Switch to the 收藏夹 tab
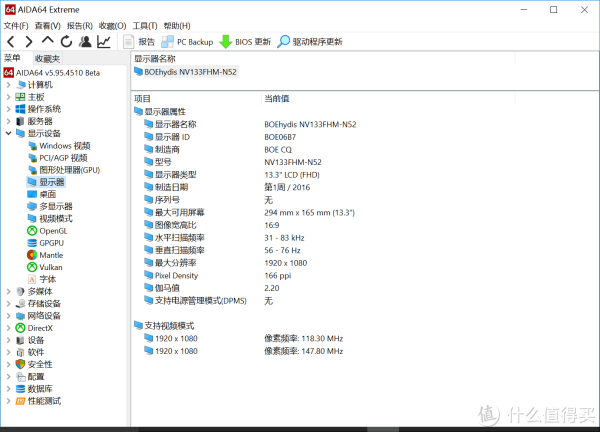The width and height of the screenshot is (600, 432). pyautogui.click(x=47, y=59)
